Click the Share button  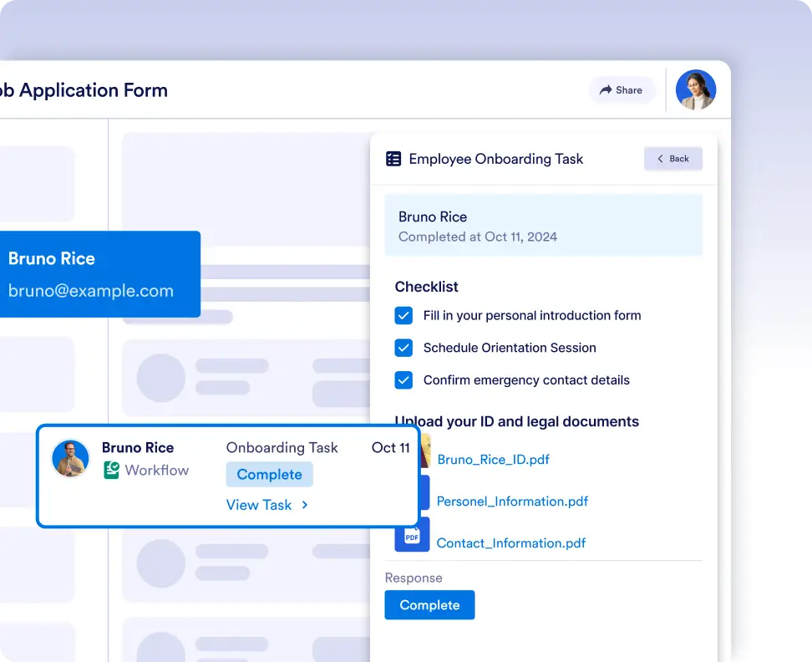pos(622,90)
